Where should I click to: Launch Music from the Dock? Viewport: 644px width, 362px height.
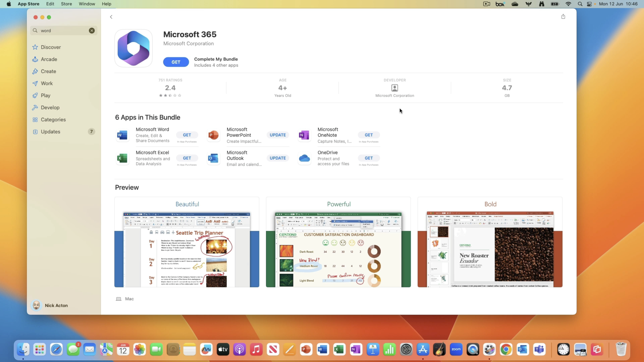(x=256, y=349)
